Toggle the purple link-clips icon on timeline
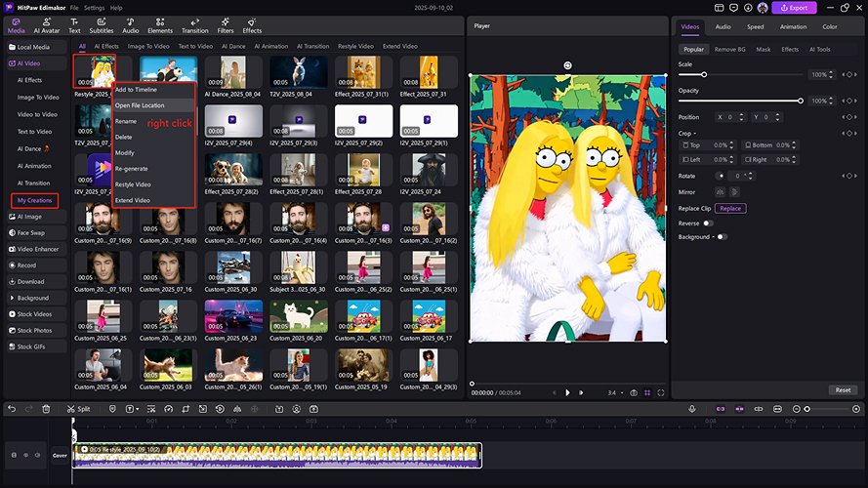Screen dimensions: 868x488 (721, 409)
